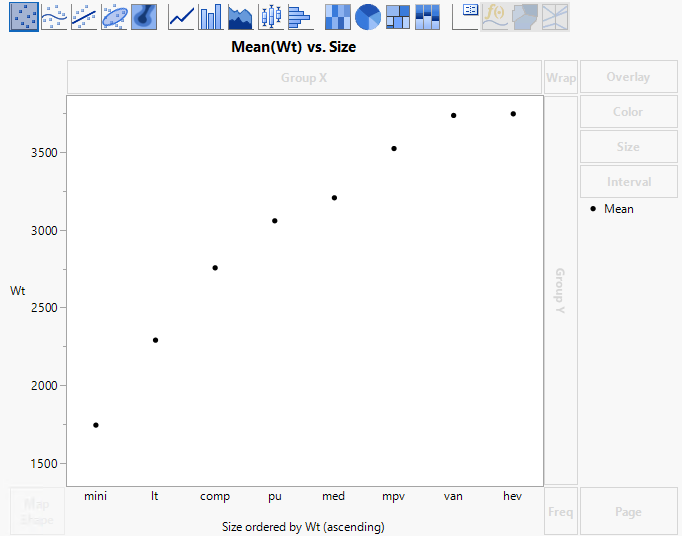
Task: Click the 3500 y-axis tick label
Action: coord(44,153)
